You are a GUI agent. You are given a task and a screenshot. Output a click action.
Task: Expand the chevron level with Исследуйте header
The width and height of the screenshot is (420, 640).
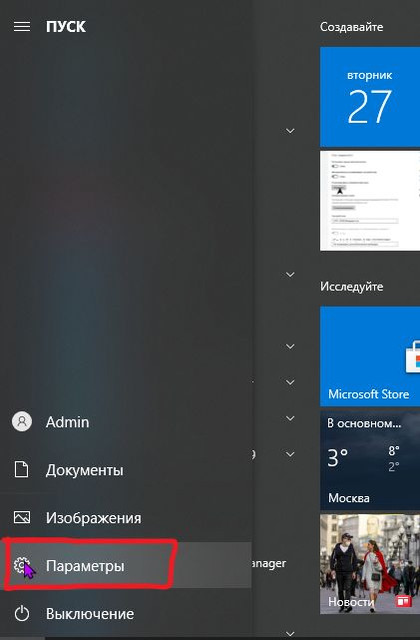point(290,275)
